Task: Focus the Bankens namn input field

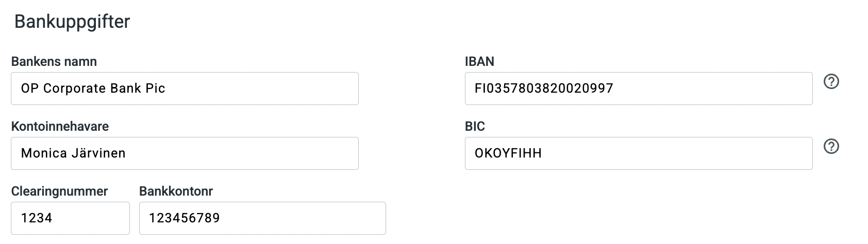Action: tap(185, 89)
